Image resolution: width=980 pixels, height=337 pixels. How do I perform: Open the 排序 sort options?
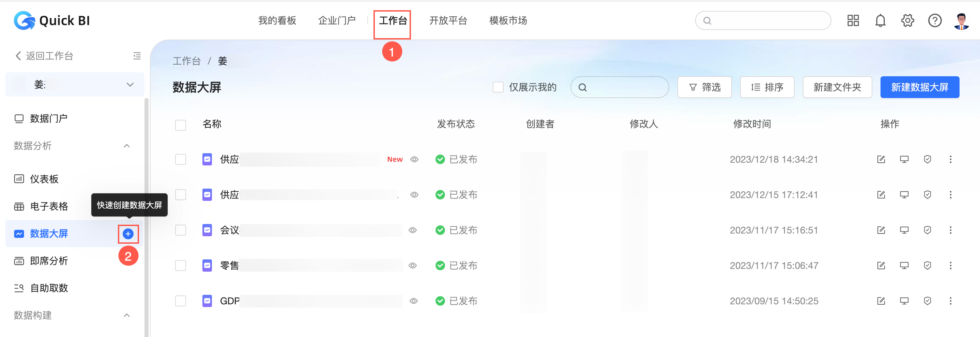767,87
